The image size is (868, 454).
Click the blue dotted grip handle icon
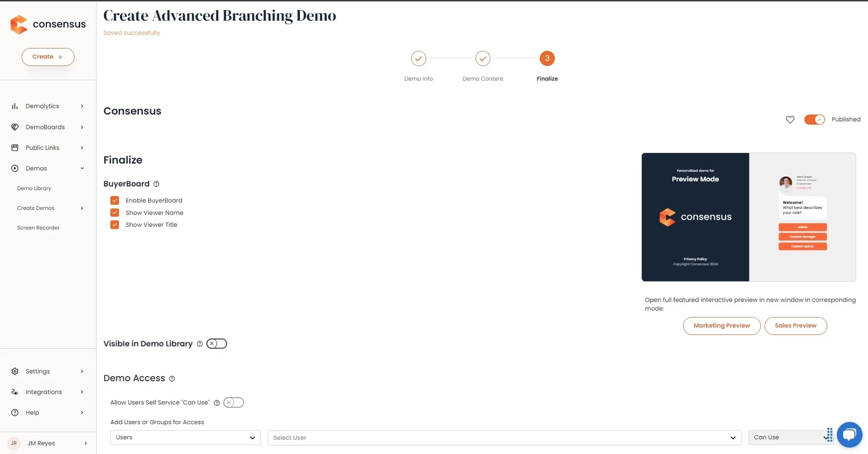click(830, 434)
